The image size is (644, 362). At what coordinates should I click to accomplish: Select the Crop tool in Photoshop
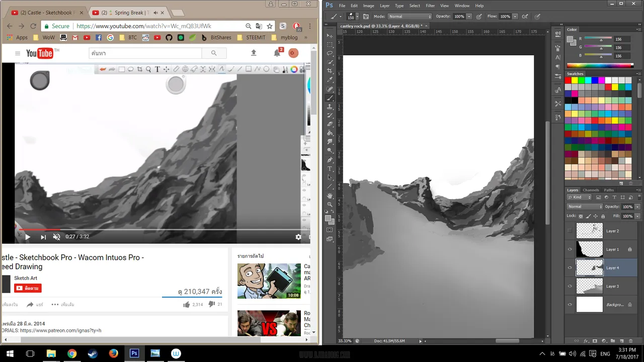330,71
